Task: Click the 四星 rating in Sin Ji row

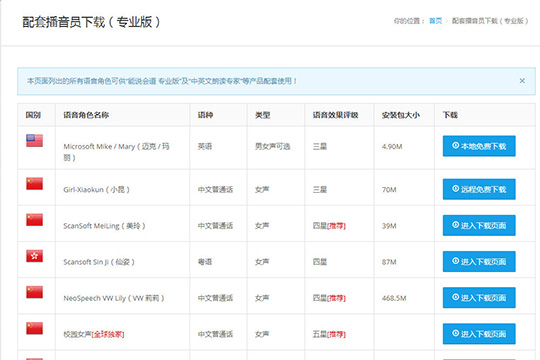Action: pyautogui.click(x=320, y=262)
